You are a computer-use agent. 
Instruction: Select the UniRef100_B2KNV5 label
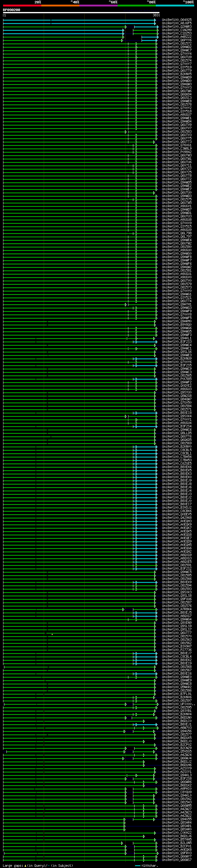click(x=177, y=74)
